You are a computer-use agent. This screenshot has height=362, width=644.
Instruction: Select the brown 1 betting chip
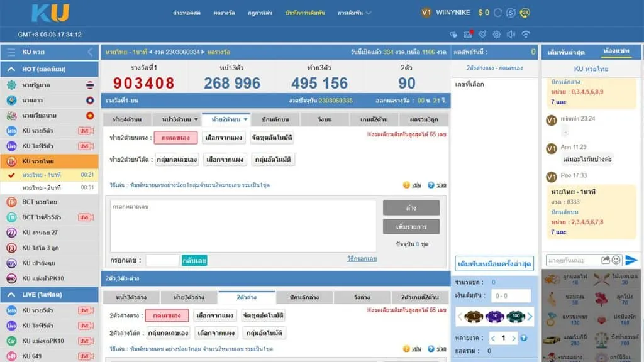pyautogui.click(x=474, y=317)
